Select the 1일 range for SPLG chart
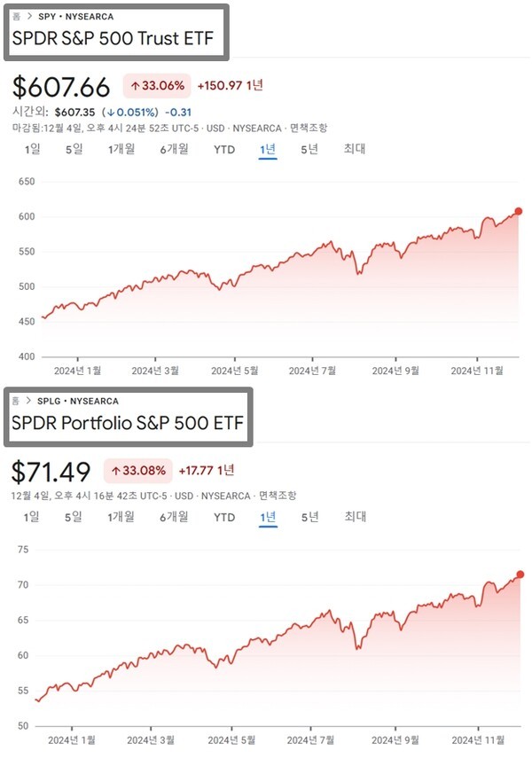The image size is (532, 766). point(33,517)
